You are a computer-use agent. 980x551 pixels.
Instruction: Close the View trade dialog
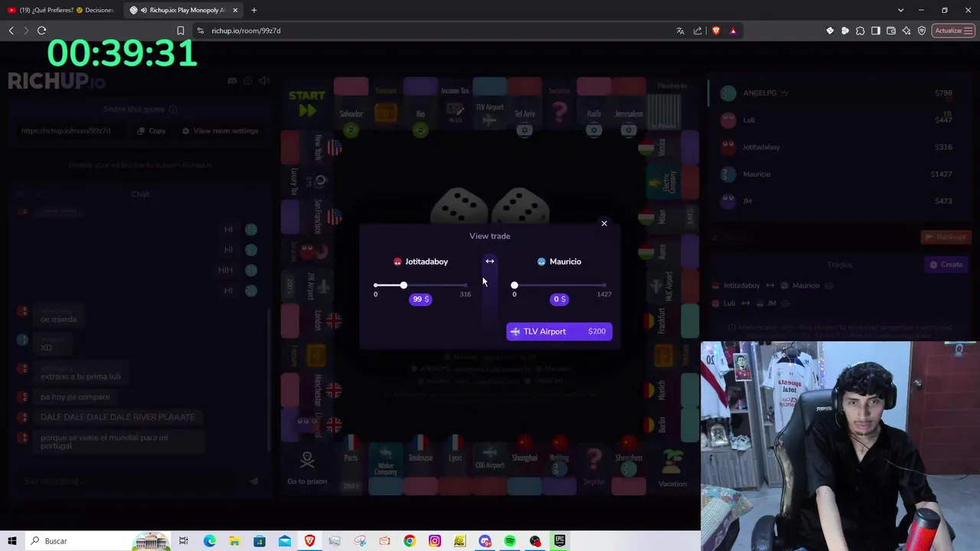point(604,223)
